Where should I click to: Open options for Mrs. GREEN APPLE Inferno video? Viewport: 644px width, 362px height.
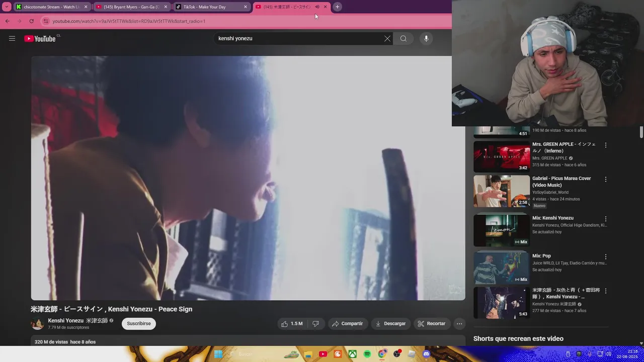point(606,145)
